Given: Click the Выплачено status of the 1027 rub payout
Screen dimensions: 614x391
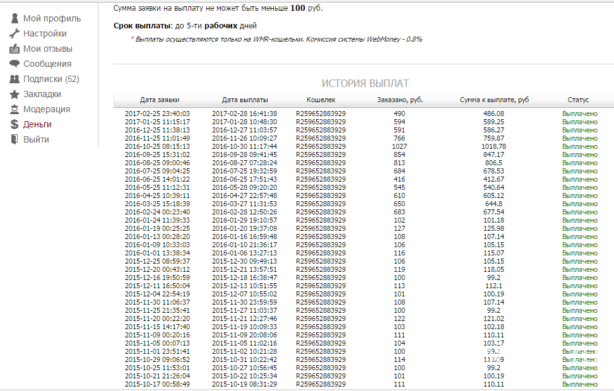Looking at the screenshot, I should pyautogui.click(x=580, y=146).
